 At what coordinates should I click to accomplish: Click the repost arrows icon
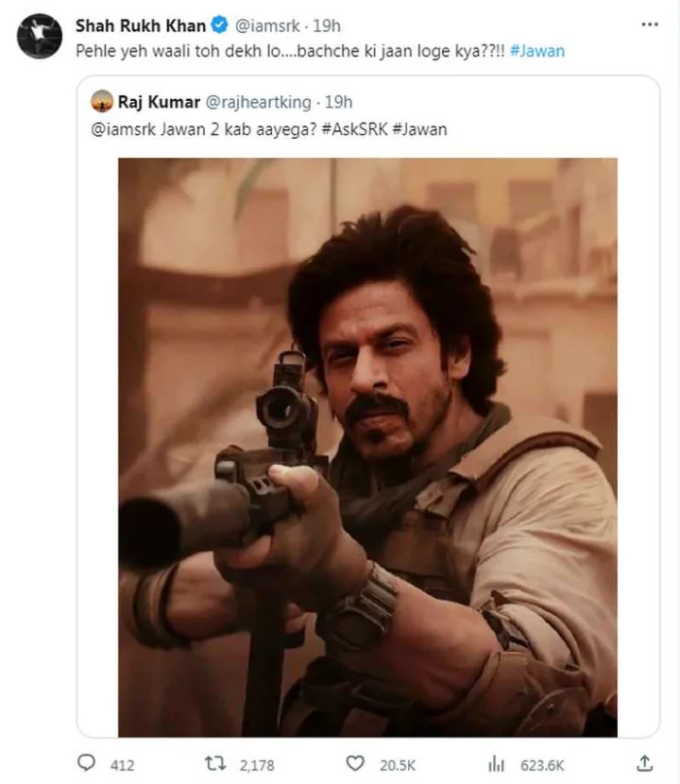(x=215, y=763)
